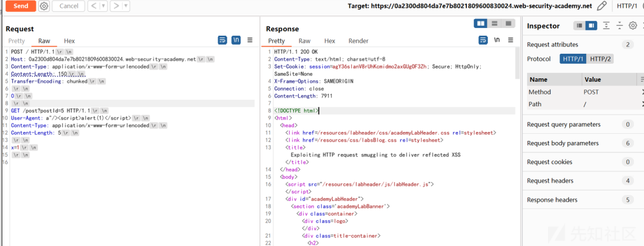Click the Content-Length: 7911 response line

tap(303, 96)
